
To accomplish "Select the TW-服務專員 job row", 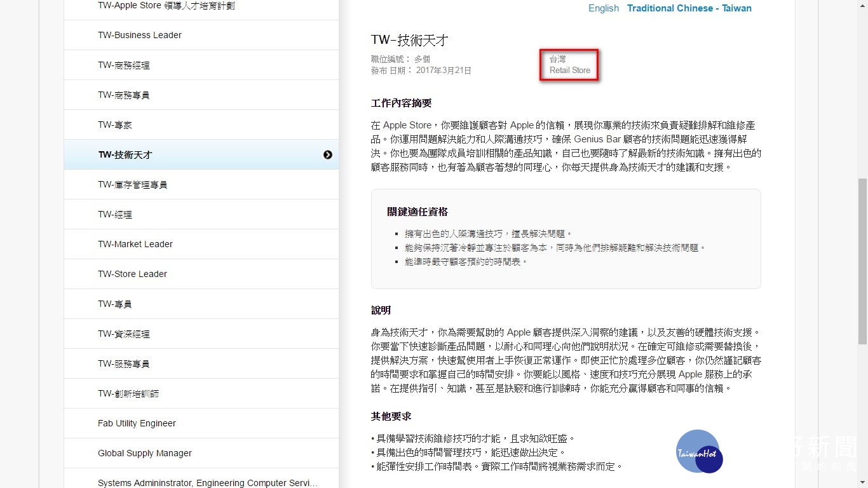I will click(x=201, y=363).
